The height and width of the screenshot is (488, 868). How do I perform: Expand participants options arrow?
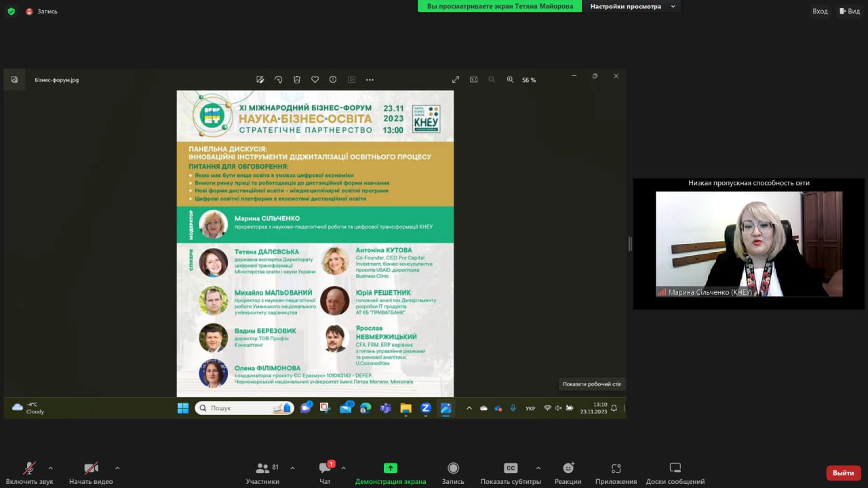(292, 468)
